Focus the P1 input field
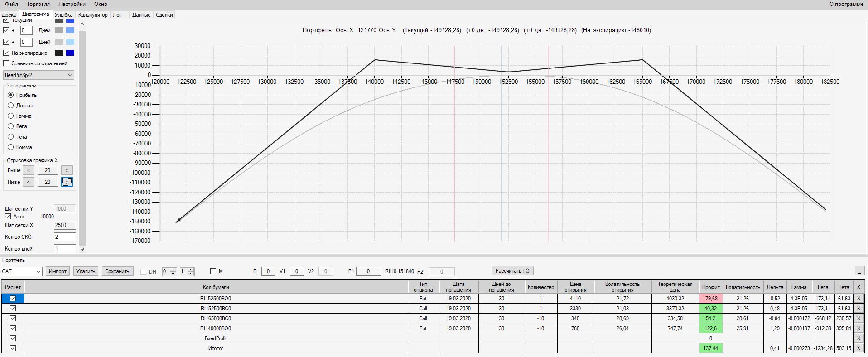 (x=368, y=271)
